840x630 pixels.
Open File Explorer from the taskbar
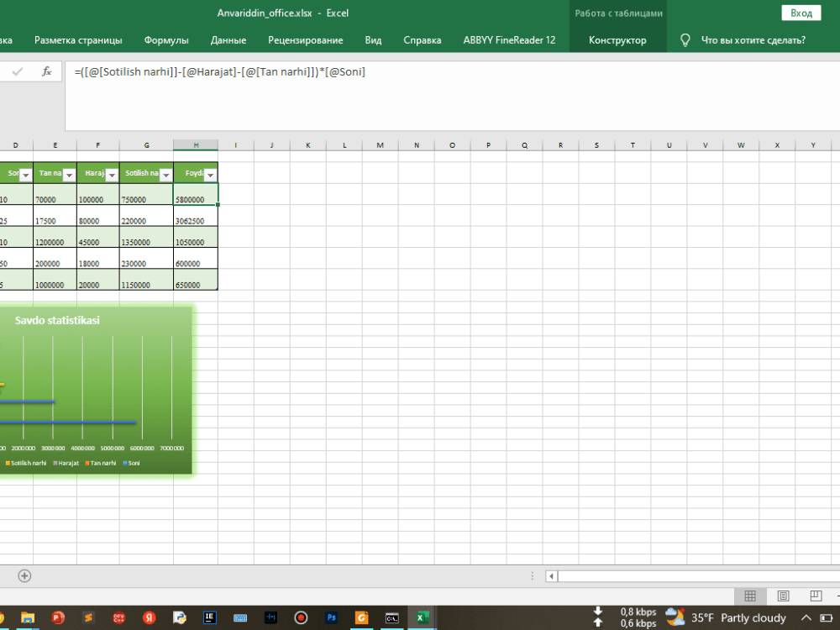coord(28,617)
